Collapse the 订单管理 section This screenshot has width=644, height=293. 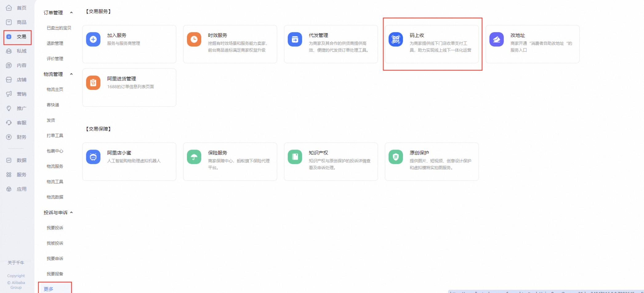coord(71,13)
